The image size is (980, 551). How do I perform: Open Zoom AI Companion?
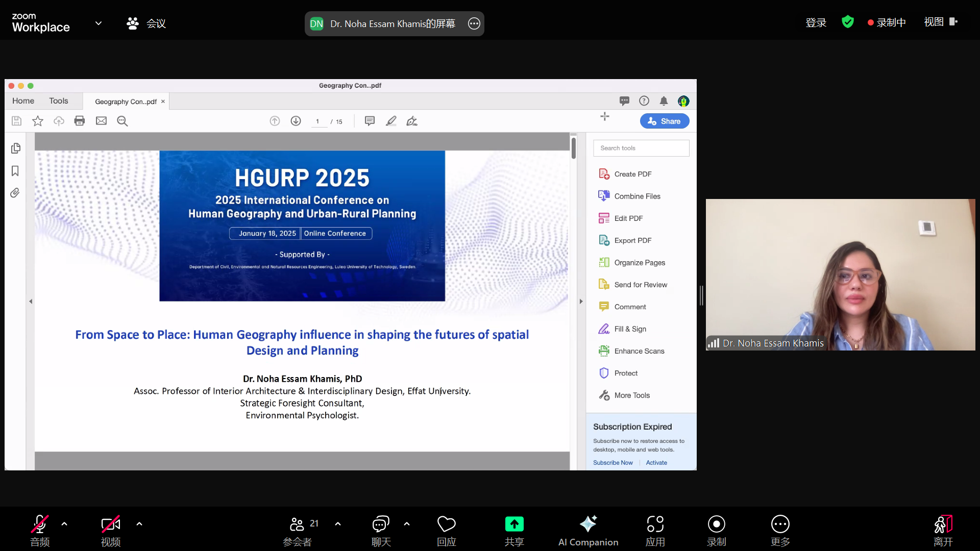click(588, 531)
